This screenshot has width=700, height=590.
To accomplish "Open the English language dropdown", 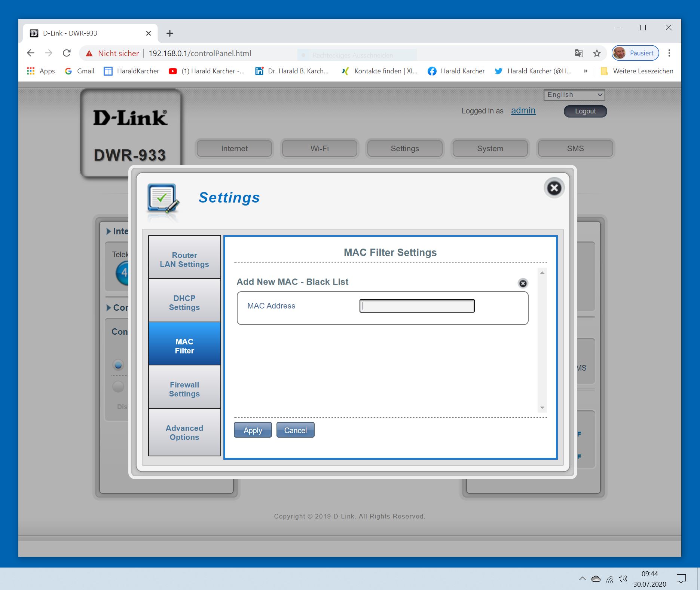I will pos(574,95).
